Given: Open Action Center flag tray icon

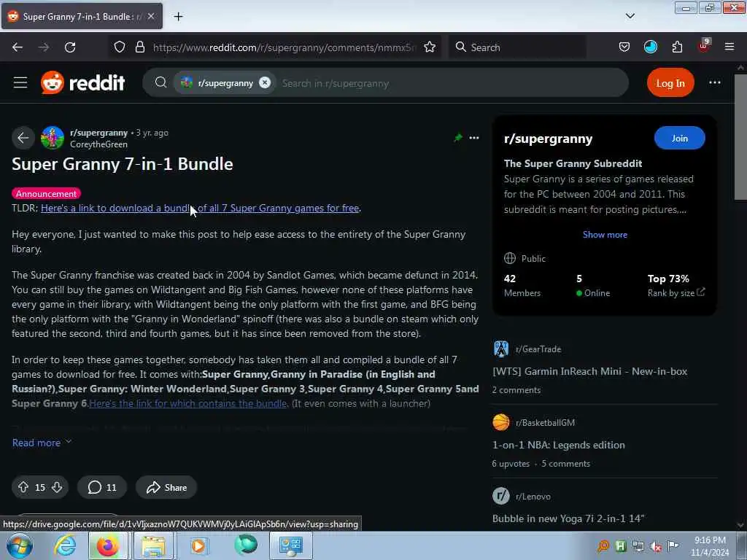Looking at the screenshot, I should coord(673,546).
